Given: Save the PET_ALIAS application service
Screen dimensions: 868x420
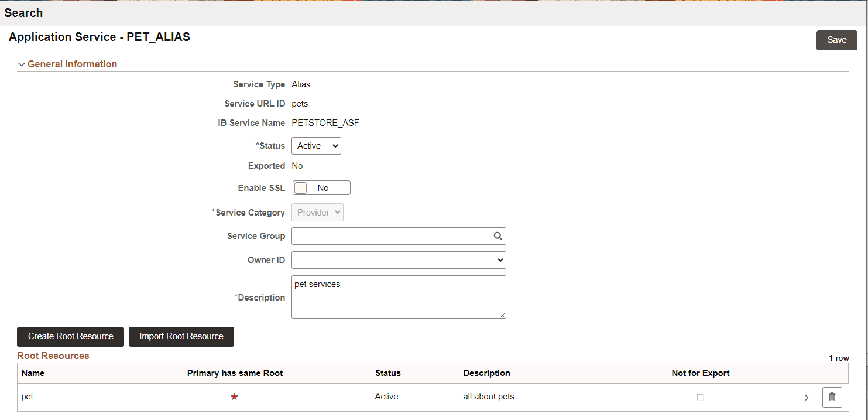Looking at the screenshot, I should [836, 40].
